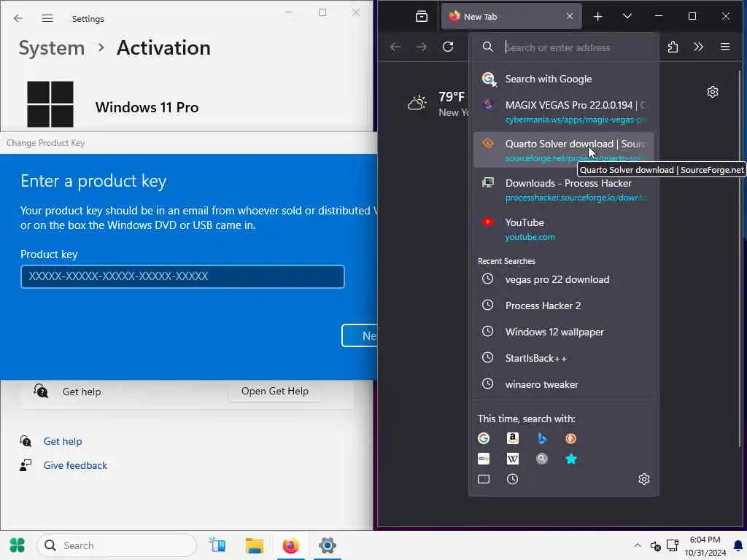
Task: Go back in Firefox
Action: coord(395,47)
